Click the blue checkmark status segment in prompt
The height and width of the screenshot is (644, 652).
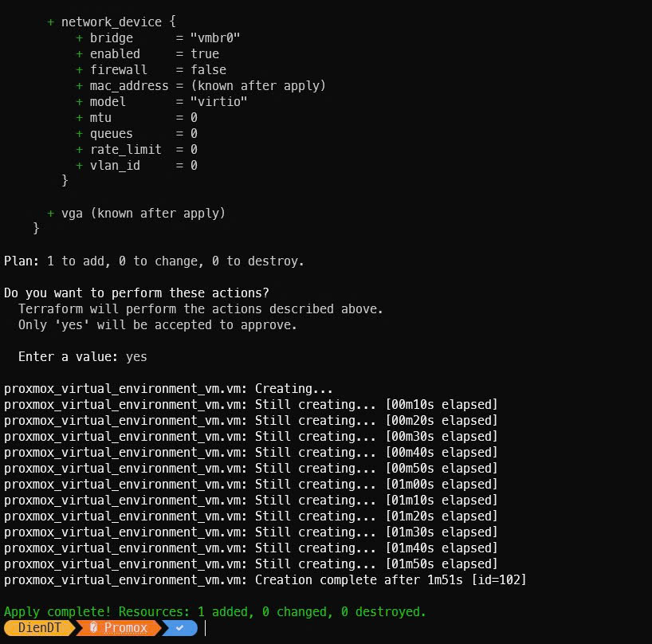pos(180,628)
